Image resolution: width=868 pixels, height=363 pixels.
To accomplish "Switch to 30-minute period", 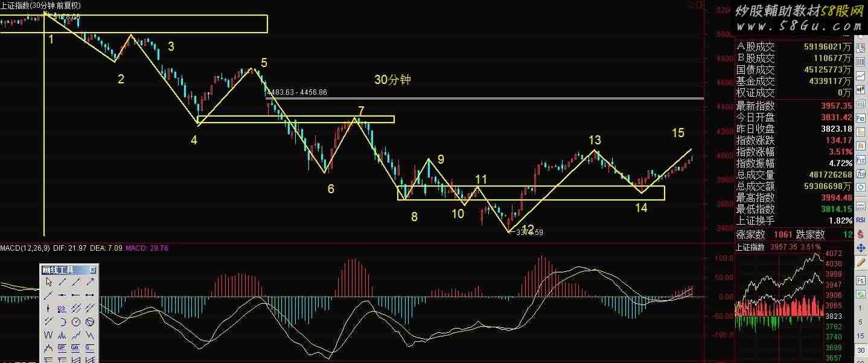I will click(x=860, y=350).
